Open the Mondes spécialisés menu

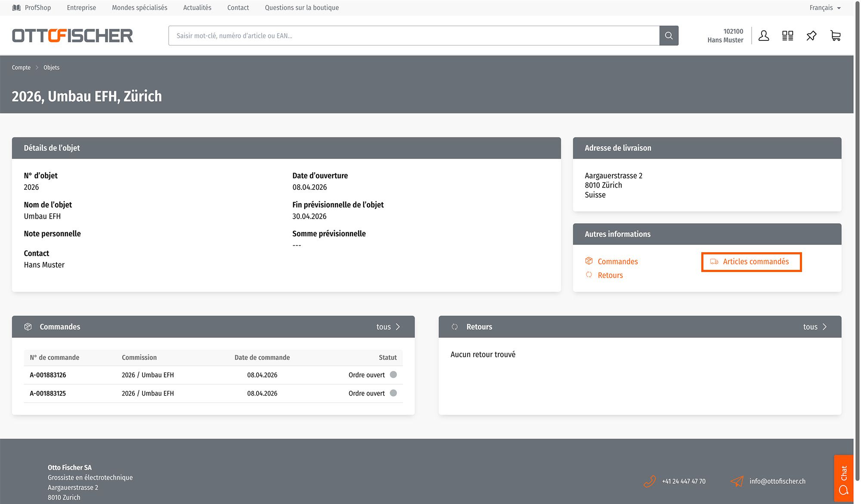139,8
